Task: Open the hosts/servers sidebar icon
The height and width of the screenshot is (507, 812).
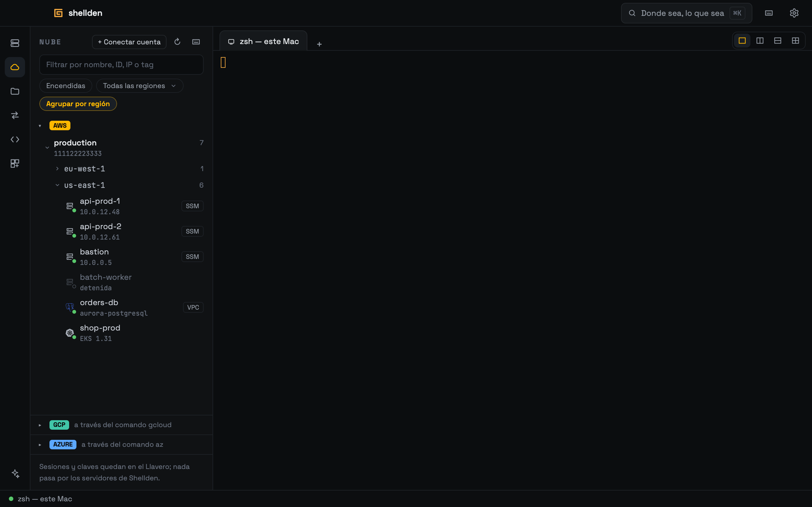Action: tap(15, 43)
